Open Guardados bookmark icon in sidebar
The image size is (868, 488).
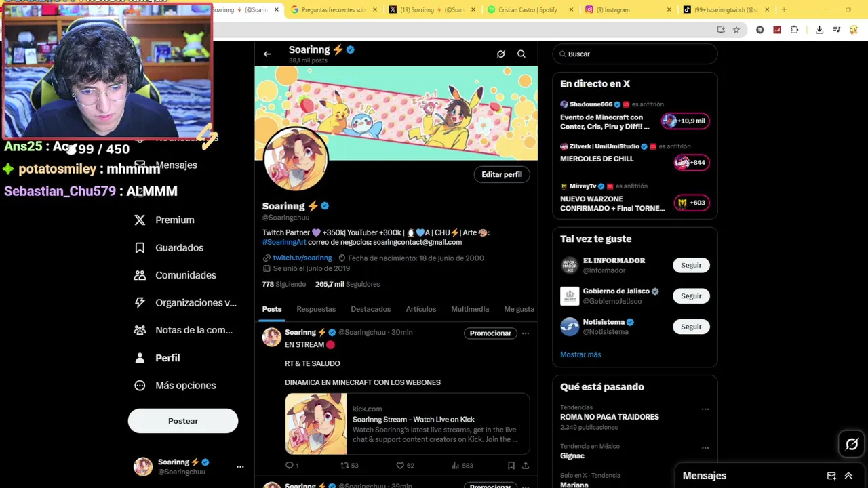pyautogui.click(x=140, y=247)
